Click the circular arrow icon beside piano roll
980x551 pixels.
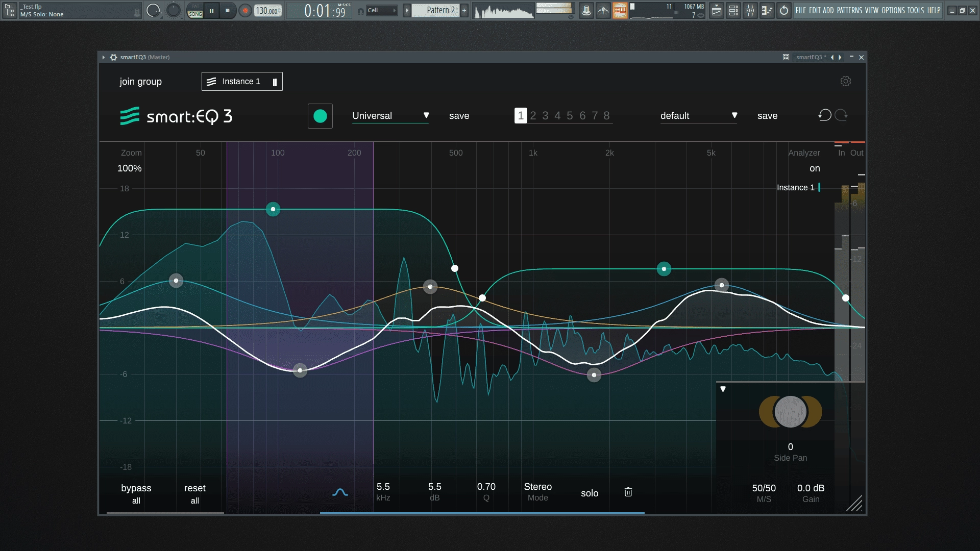(x=784, y=10)
